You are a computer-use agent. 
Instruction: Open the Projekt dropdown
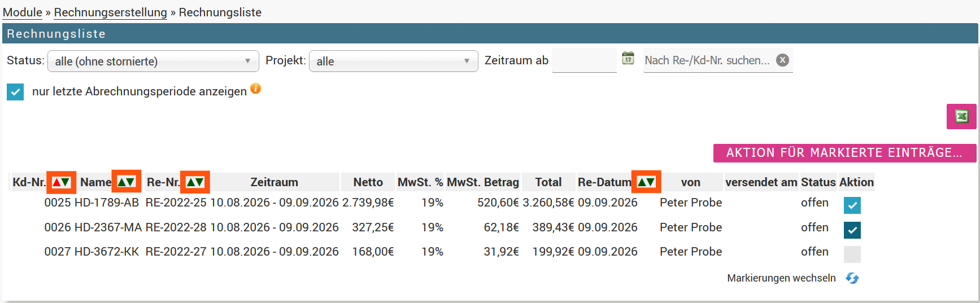[x=394, y=61]
